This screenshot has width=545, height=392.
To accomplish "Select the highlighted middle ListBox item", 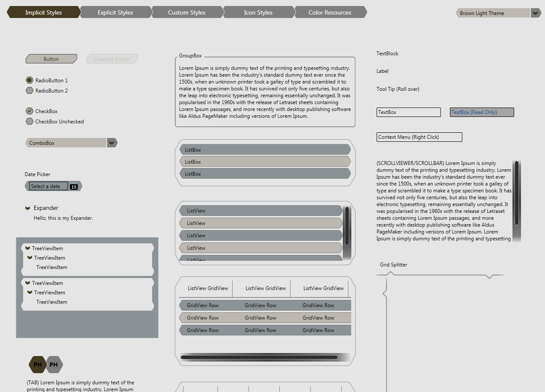I will pos(265,162).
